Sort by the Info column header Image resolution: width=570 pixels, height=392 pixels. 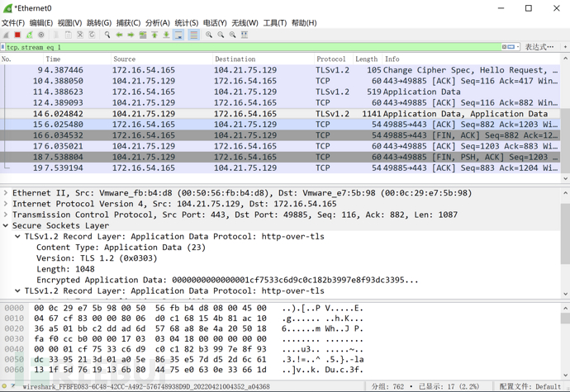tap(471, 59)
